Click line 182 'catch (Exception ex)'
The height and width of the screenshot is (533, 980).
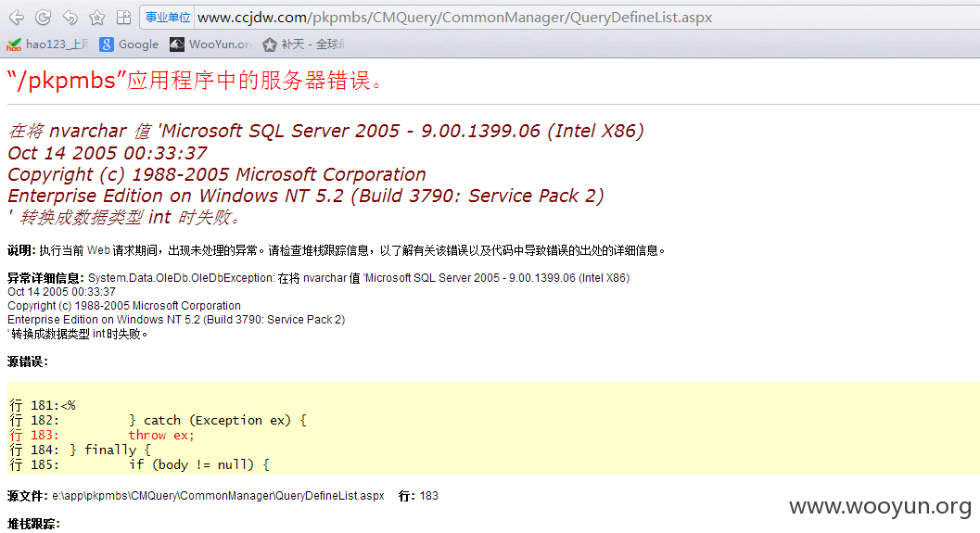point(159,421)
